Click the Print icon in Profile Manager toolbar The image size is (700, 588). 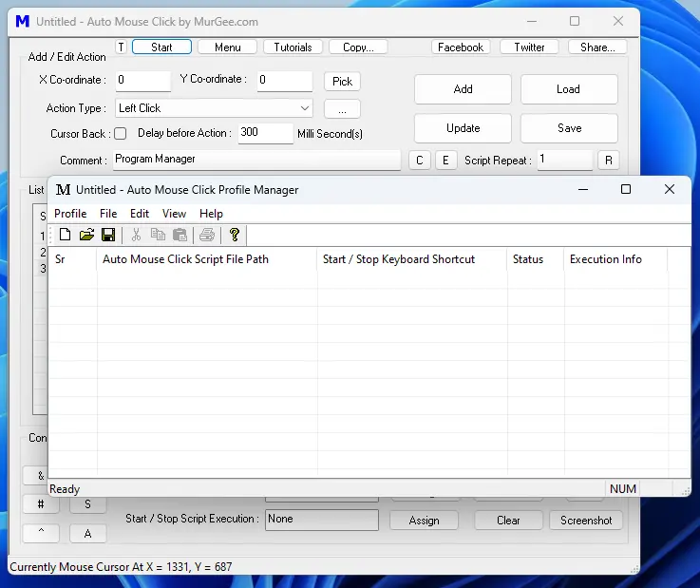click(x=207, y=235)
